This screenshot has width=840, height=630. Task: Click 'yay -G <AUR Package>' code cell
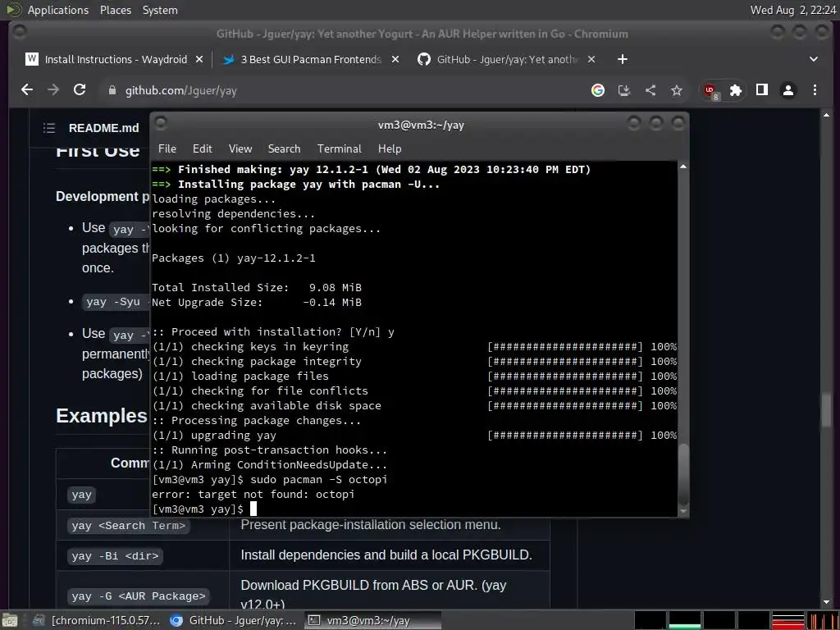tap(138, 596)
